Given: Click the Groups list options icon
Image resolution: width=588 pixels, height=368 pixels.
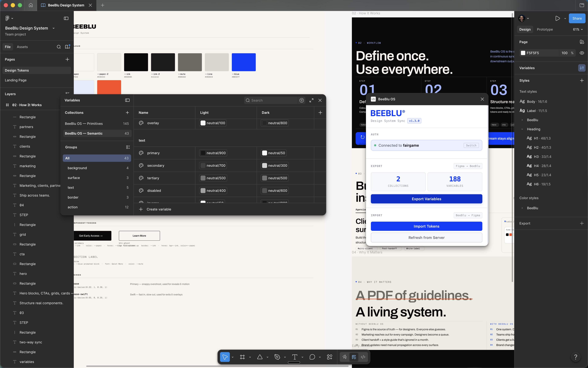Looking at the screenshot, I should coord(128,147).
